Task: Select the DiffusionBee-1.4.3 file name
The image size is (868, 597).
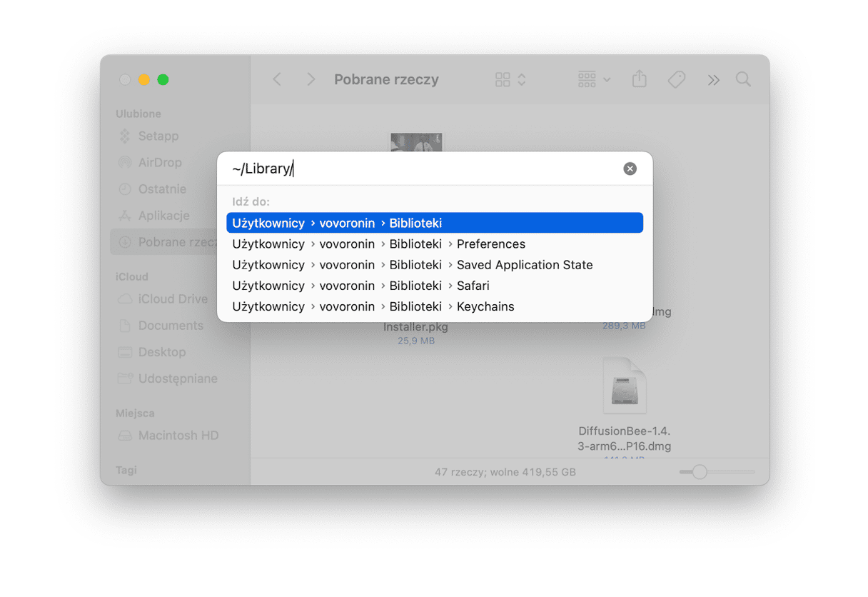Action: coord(625,438)
